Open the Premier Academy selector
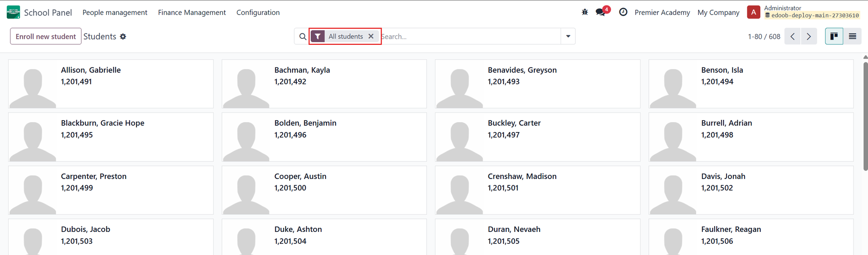Viewport: 868px width, 255px height. pyautogui.click(x=662, y=13)
